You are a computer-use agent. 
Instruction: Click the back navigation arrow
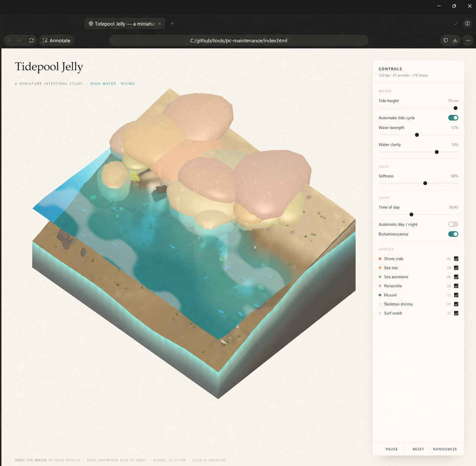10,41
